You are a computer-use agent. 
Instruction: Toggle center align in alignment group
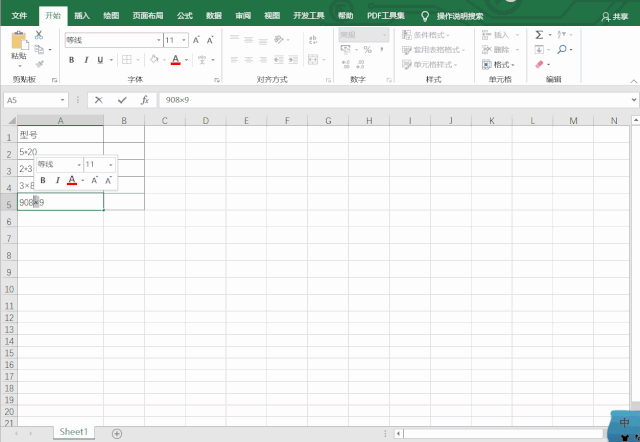coord(249,60)
